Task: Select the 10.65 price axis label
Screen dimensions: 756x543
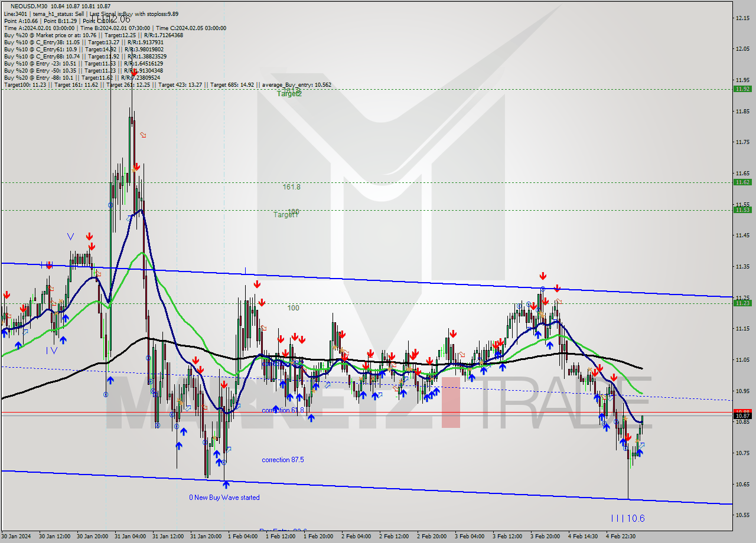Action: coord(742,484)
